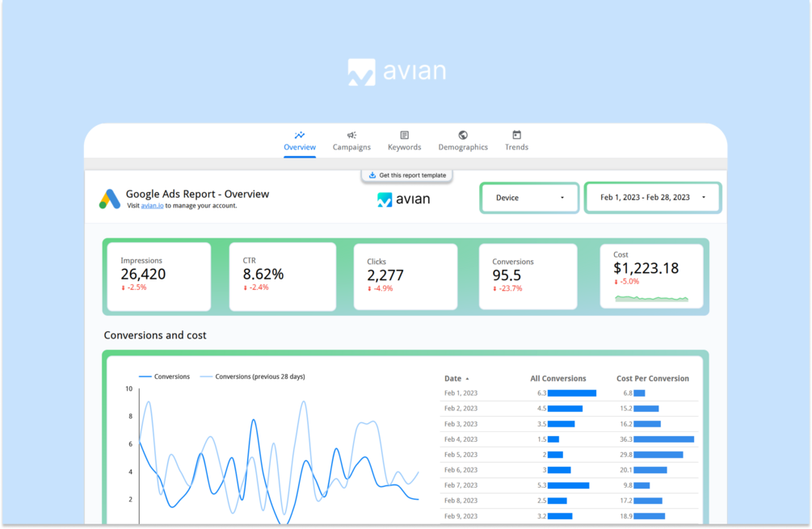Click the avian logo in report header
The width and height of the screenshot is (812, 529).
click(x=403, y=199)
